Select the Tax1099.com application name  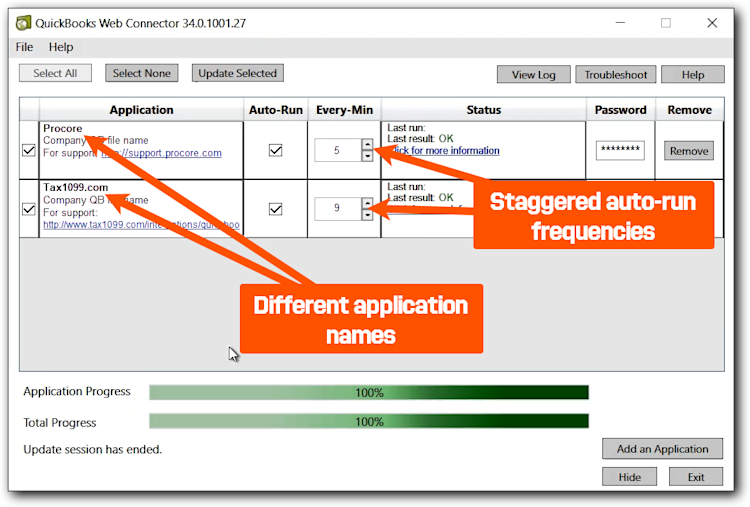click(x=76, y=187)
